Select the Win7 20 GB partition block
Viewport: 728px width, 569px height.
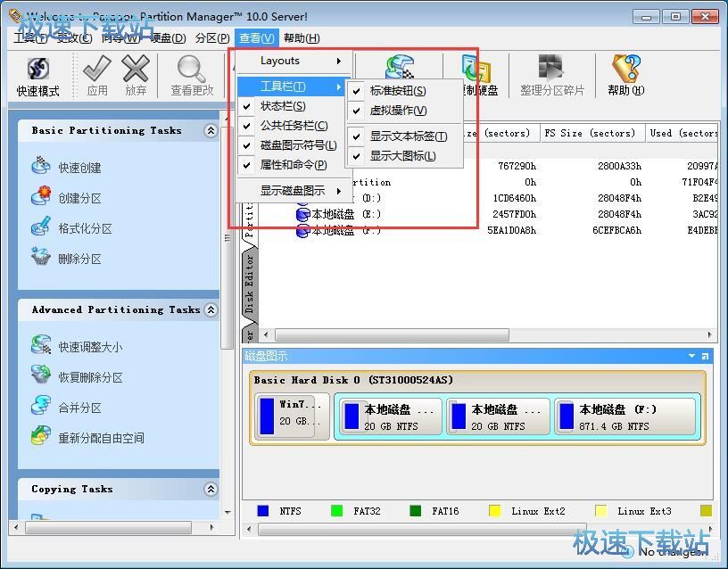292,416
